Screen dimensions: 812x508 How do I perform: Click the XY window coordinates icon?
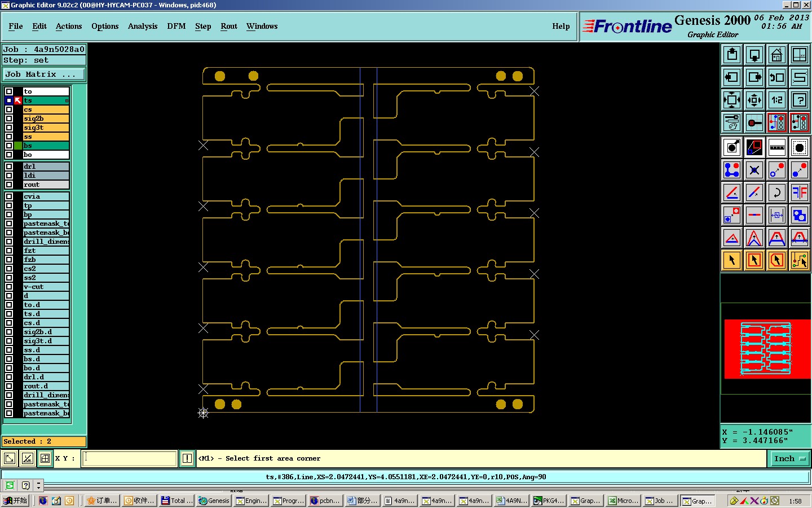[800, 55]
